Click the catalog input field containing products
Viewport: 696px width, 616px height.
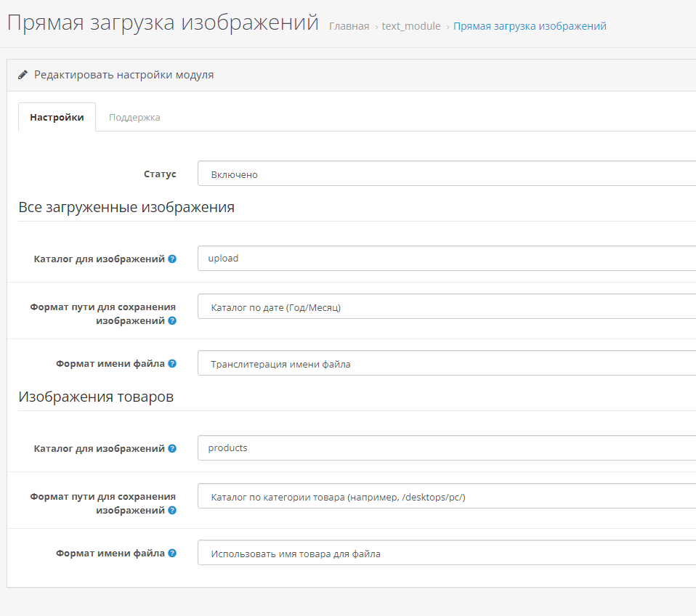pyautogui.click(x=446, y=448)
